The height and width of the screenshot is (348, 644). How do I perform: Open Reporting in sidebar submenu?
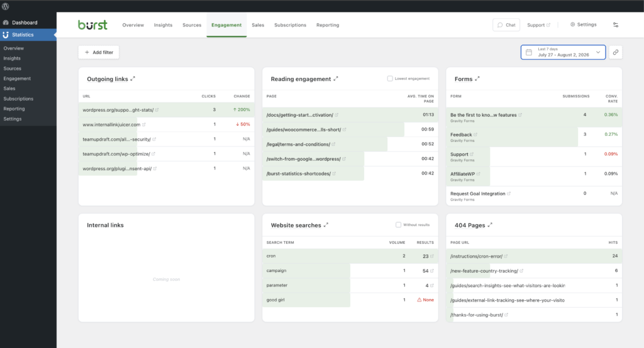pyautogui.click(x=14, y=109)
